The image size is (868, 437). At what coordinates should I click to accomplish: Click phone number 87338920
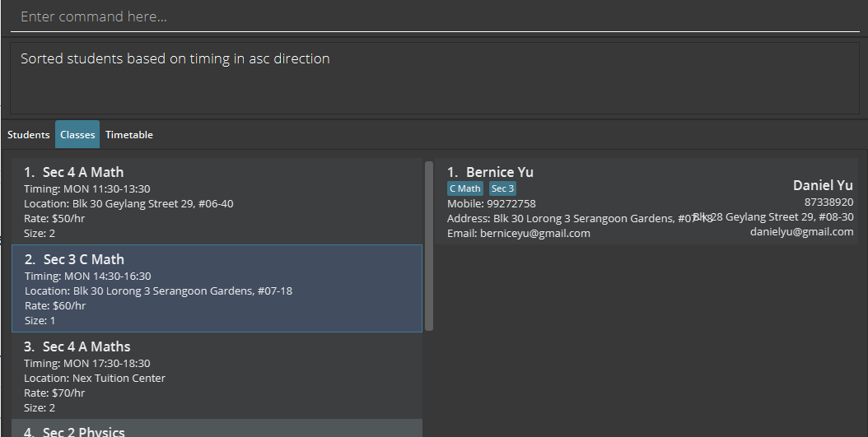(828, 202)
